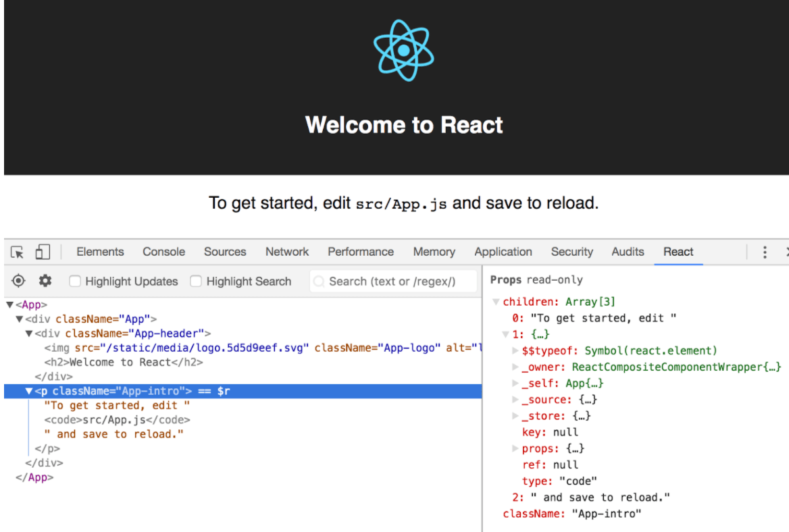Expand the props property object
The width and height of the screenshot is (789, 532).
[515, 448]
